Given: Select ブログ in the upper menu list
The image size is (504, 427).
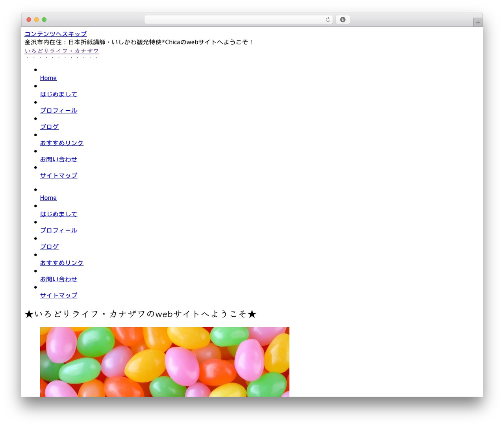Looking at the screenshot, I should 49,126.
